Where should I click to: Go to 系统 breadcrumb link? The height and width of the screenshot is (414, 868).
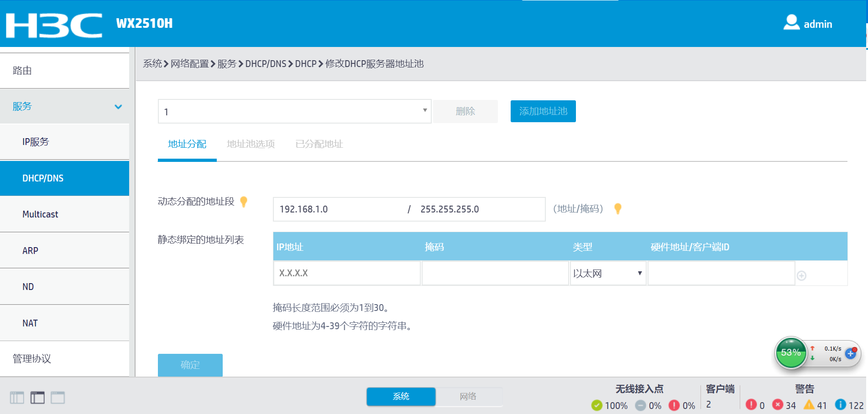click(x=152, y=64)
